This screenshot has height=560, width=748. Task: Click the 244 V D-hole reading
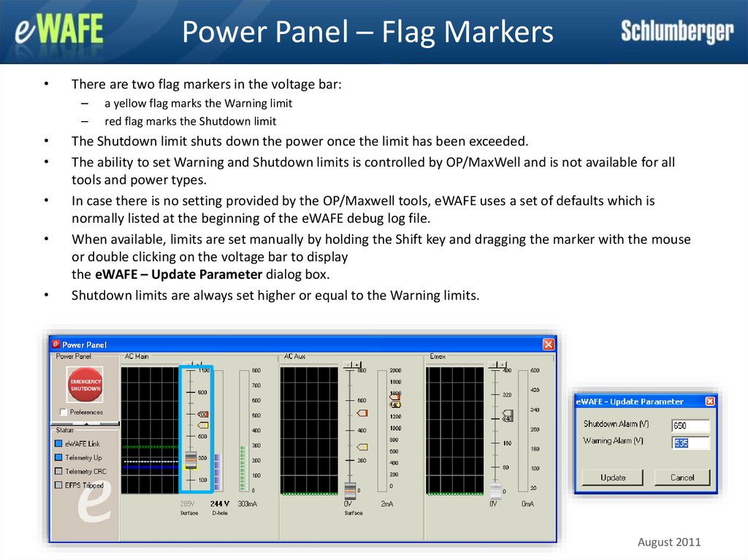(x=219, y=504)
